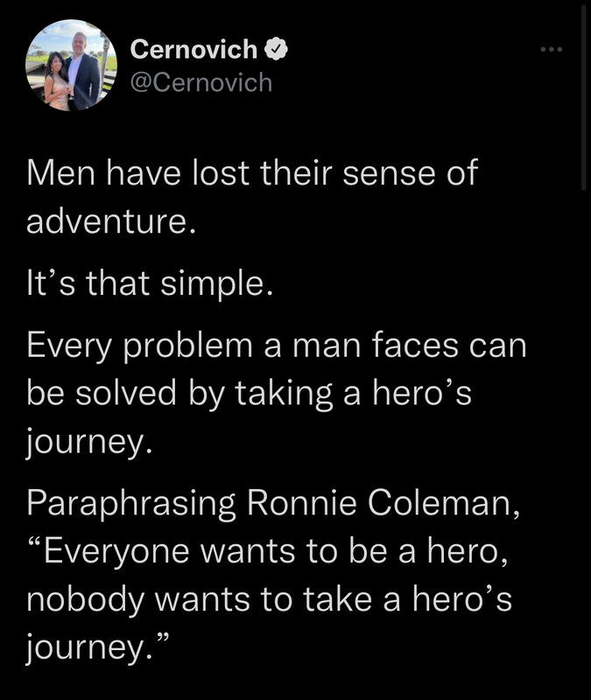Click the word 'Paraphrasing' in the tweet
591x700 pixels.
click(x=130, y=502)
